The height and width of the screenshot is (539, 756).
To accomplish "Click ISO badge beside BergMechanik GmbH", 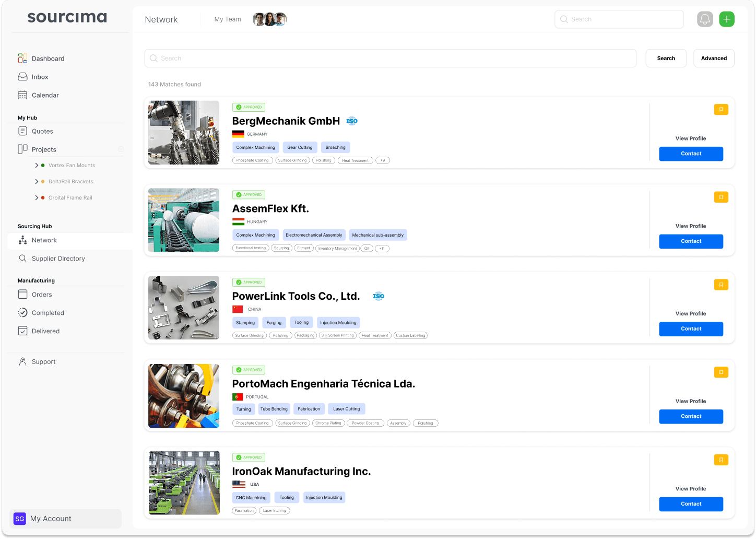I will click(352, 121).
